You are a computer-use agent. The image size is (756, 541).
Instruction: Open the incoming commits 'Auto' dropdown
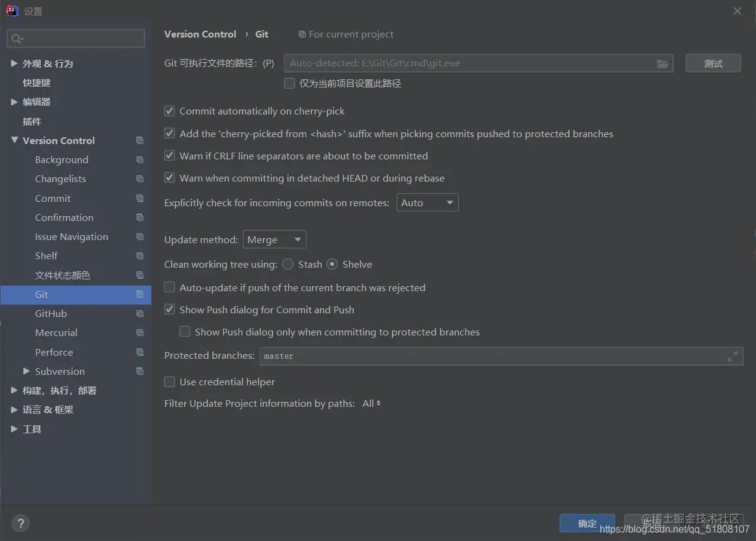[x=428, y=202]
